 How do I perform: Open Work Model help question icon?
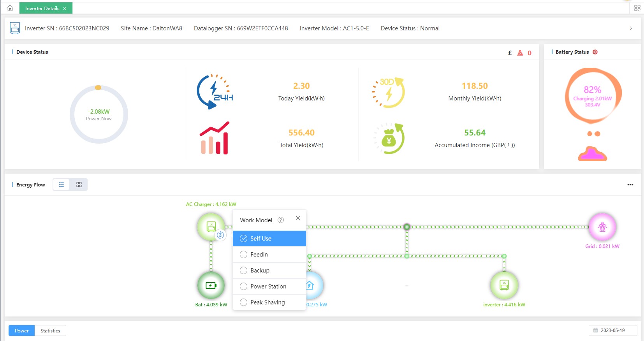pyautogui.click(x=280, y=220)
